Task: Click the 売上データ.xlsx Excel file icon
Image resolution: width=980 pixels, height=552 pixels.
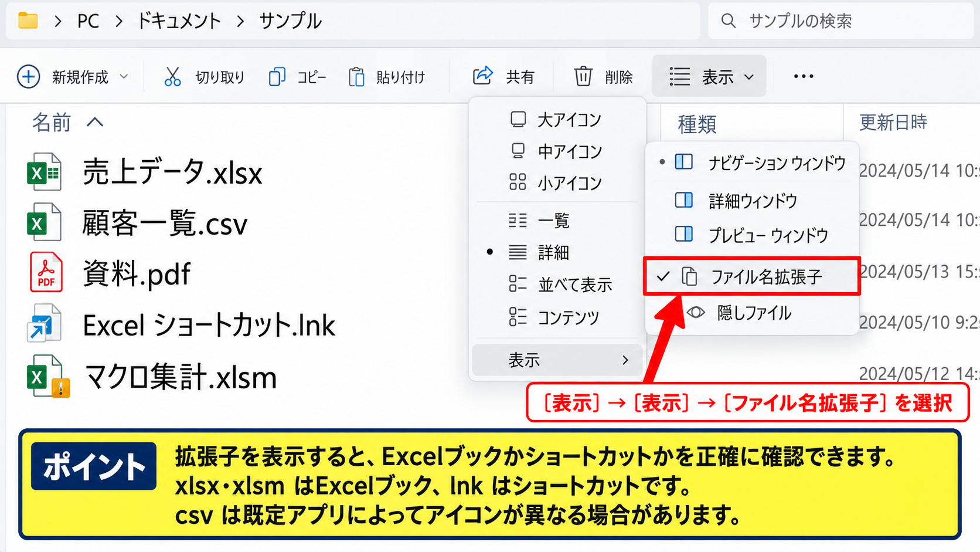Action: [45, 172]
